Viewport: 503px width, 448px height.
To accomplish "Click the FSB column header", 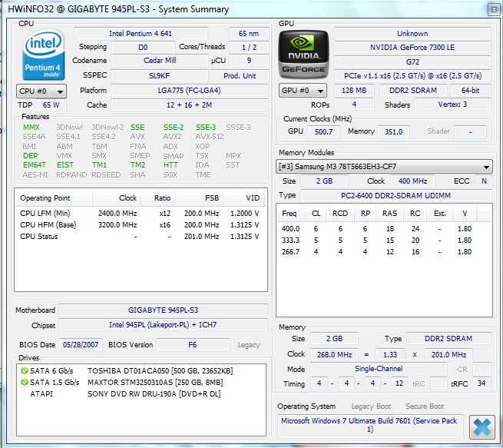I will click(x=199, y=198).
